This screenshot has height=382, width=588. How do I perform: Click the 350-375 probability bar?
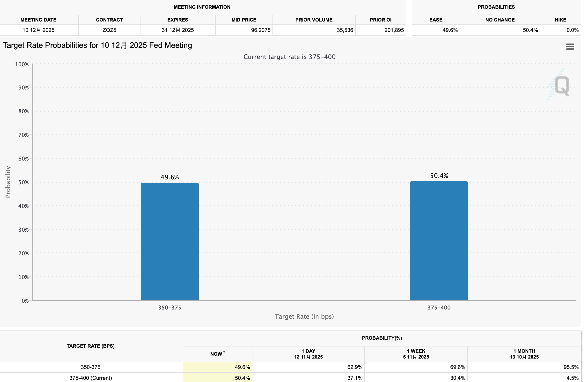pyautogui.click(x=169, y=241)
